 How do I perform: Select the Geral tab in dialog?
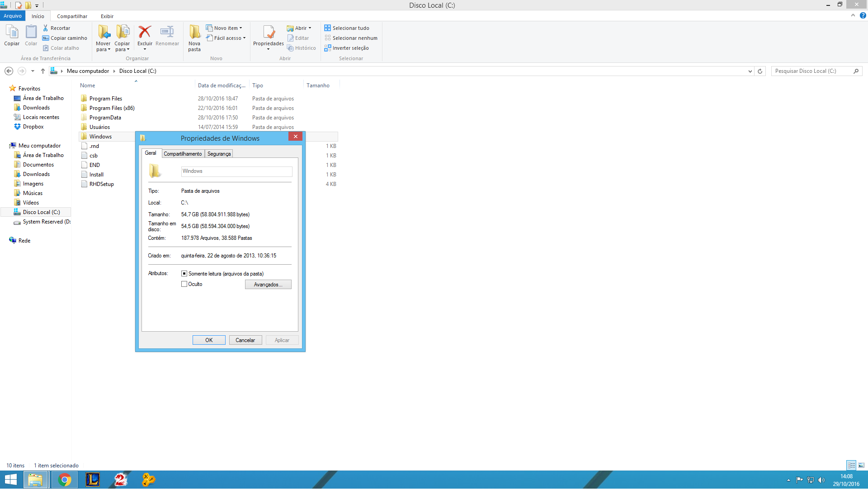coord(151,153)
